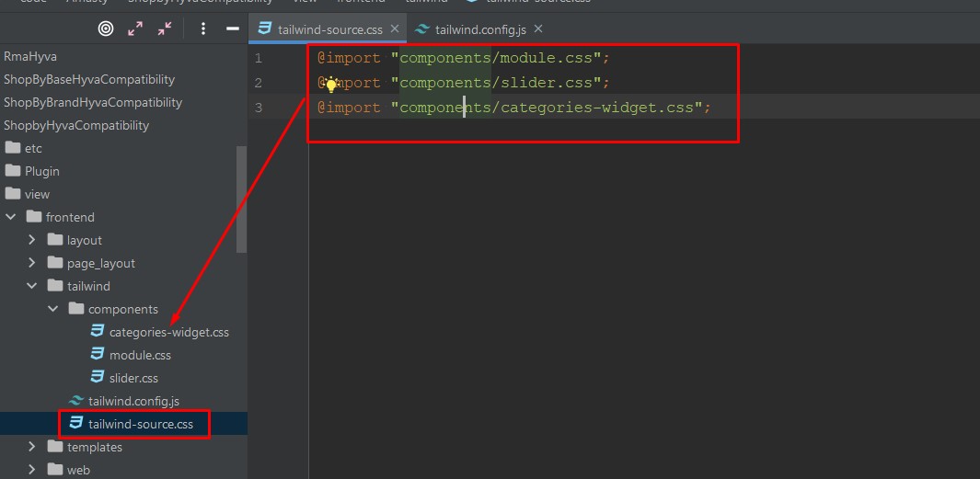980x479 pixels.
Task: Select RmaHyva in the project tree
Action: pyautogui.click(x=30, y=56)
